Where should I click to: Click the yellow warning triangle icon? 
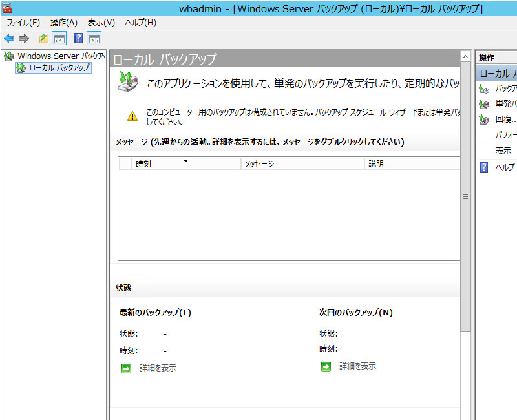(132, 116)
